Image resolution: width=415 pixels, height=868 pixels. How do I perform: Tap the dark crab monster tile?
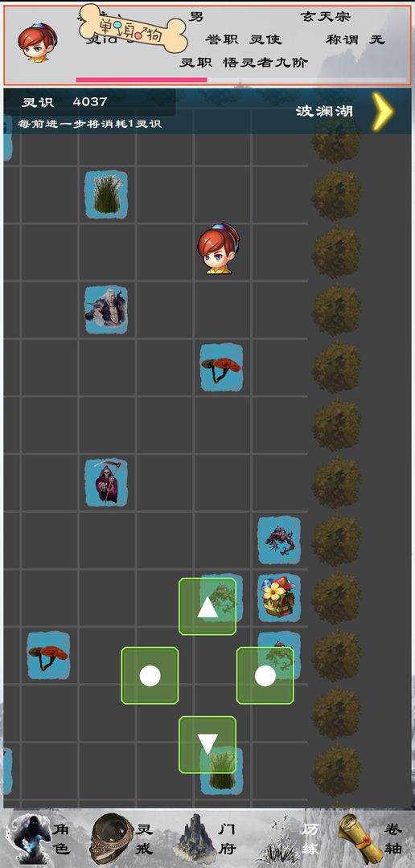click(x=279, y=540)
